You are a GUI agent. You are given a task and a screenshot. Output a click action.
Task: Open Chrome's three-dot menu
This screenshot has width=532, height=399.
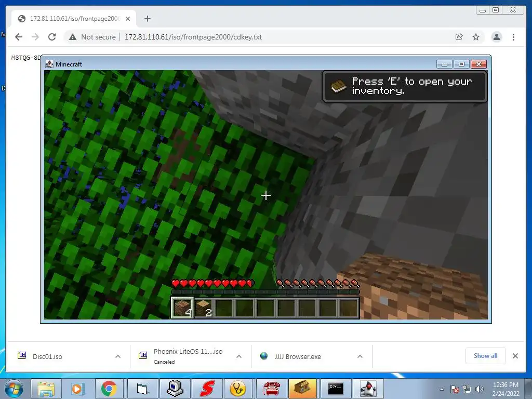513,37
